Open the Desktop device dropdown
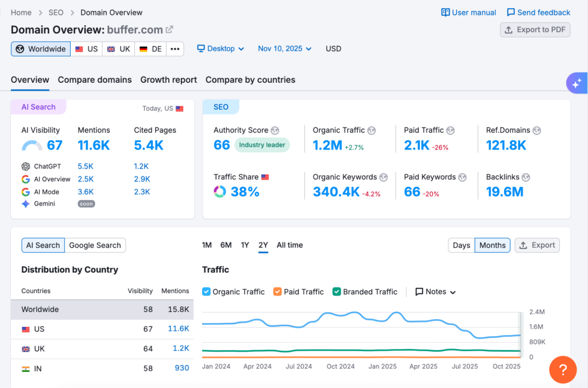 (x=220, y=49)
